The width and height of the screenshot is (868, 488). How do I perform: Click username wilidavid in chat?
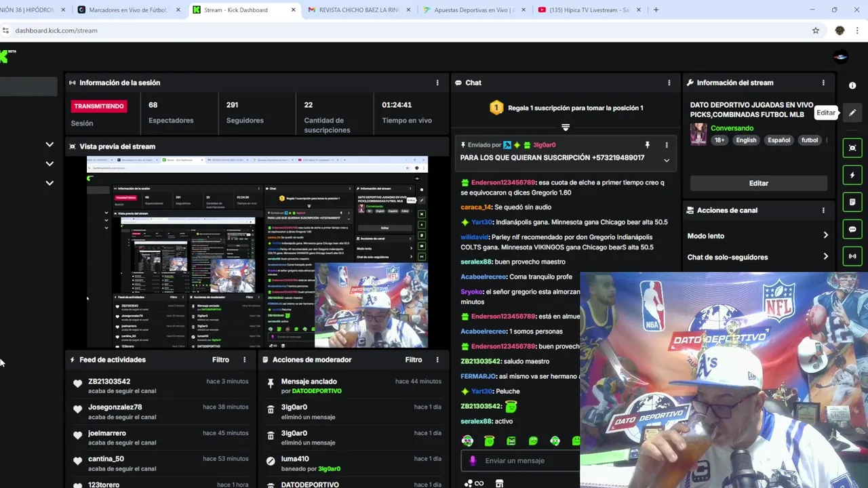tap(475, 237)
